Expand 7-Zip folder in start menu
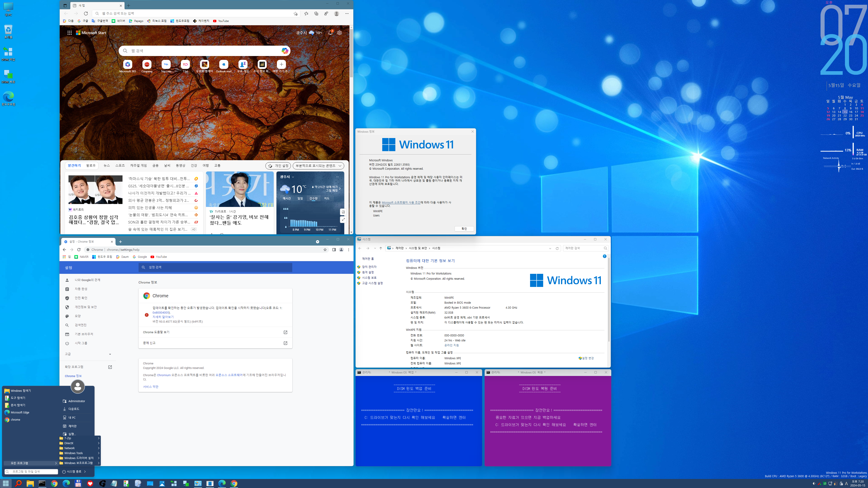The height and width of the screenshot is (488, 868). (80, 438)
